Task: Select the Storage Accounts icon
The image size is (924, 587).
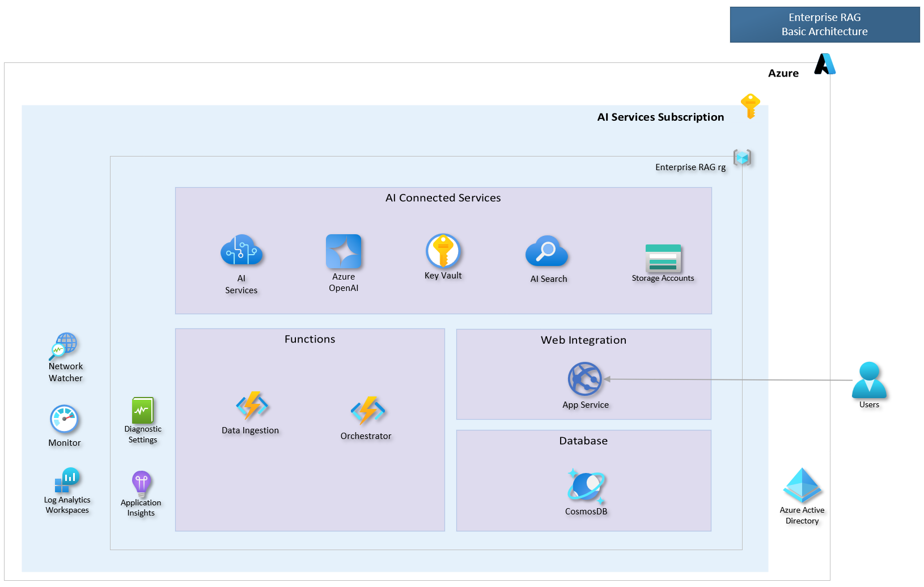Action: 663,258
